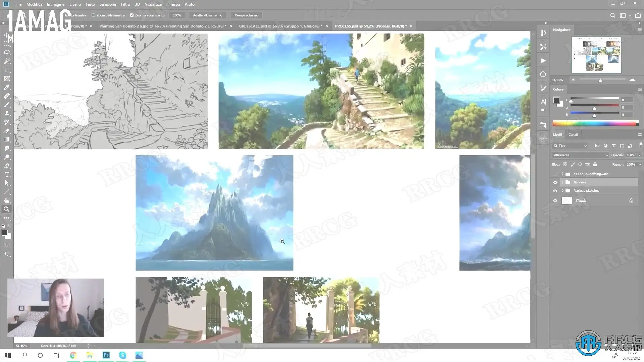
Task: Select the Eraser tool
Action: [7, 131]
